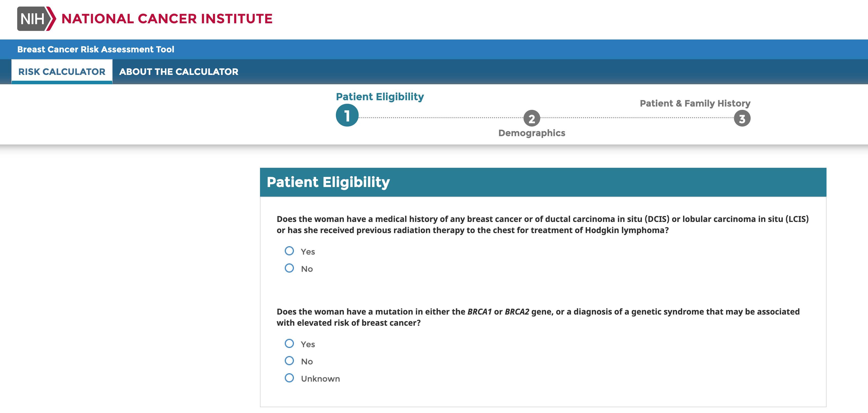The height and width of the screenshot is (413, 868).
Task: Go to step 2 circle icon
Action: tap(531, 118)
